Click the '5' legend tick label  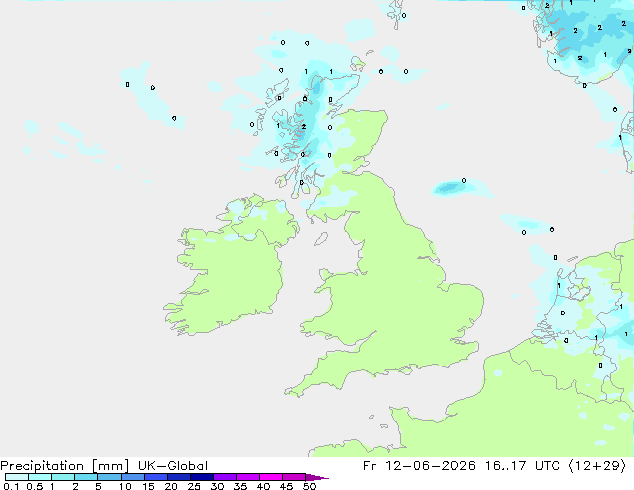coord(98,486)
